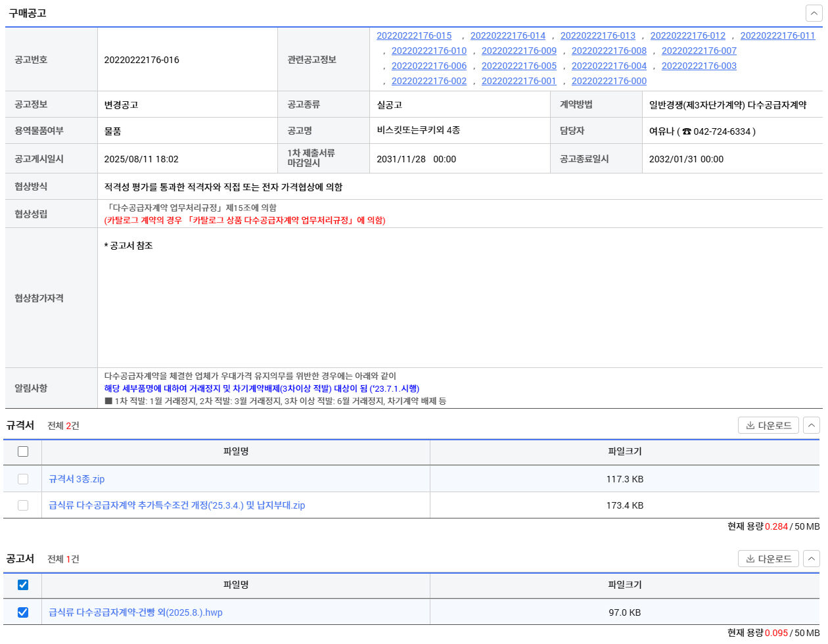Open 급식류 다수공급자계약 추가특수조건 zip link
The image size is (828, 644).
[177, 505]
